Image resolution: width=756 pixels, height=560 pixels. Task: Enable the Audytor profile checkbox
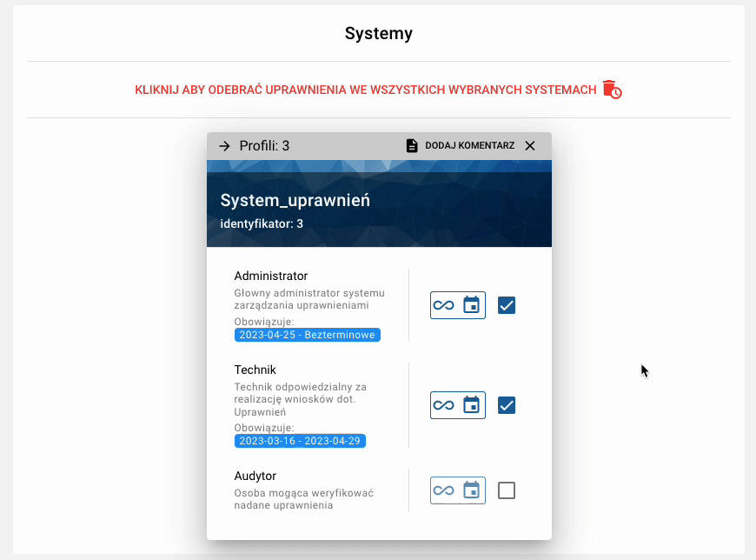tap(507, 490)
